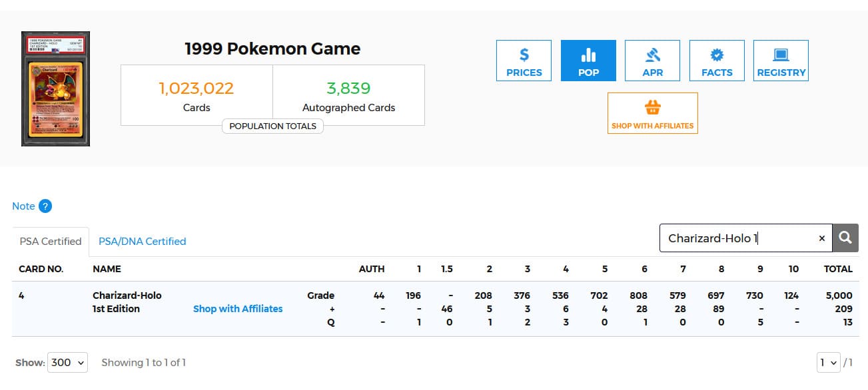Viewport: 868px width, 390px height.
Task: Click the Shop with Affiliates row link
Action: click(238, 309)
